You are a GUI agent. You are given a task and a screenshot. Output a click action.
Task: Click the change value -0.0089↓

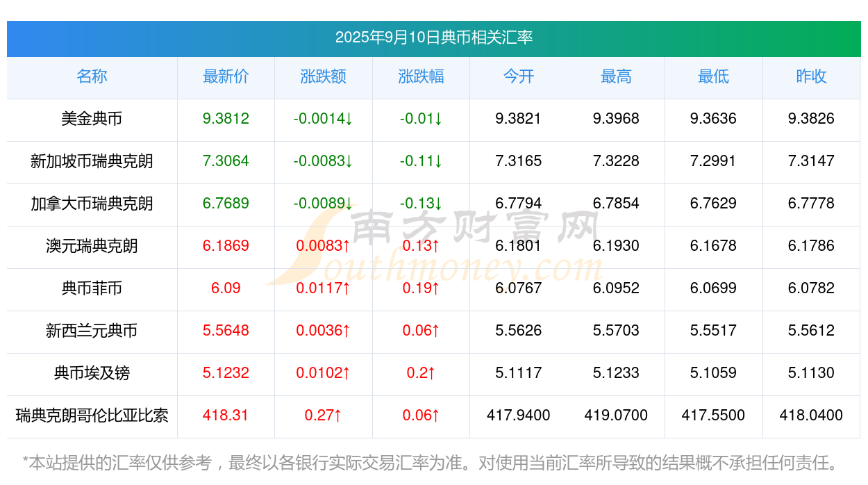pyautogui.click(x=324, y=204)
